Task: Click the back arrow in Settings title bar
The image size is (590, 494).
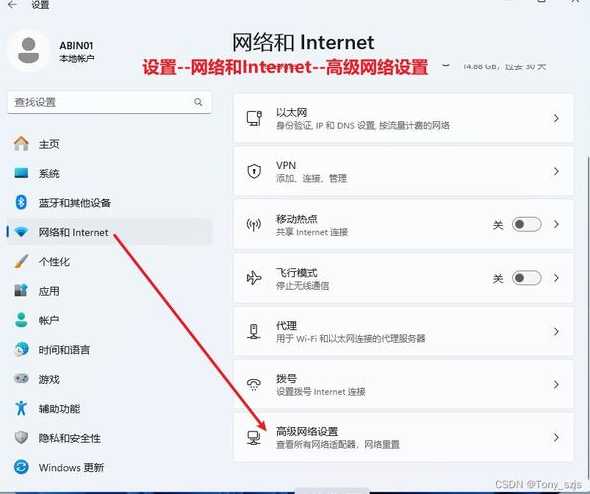Action: pos(12,5)
